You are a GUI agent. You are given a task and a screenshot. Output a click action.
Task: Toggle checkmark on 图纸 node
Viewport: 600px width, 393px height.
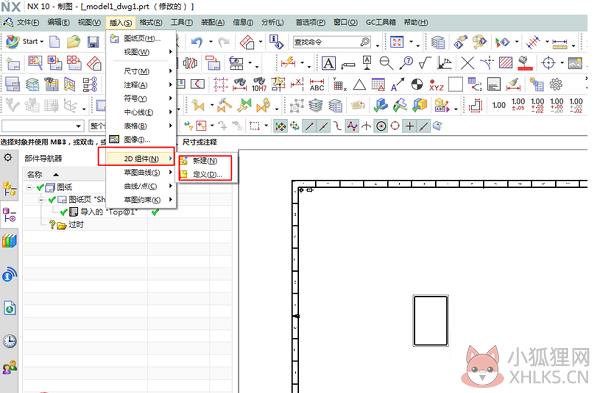point(40,188)
